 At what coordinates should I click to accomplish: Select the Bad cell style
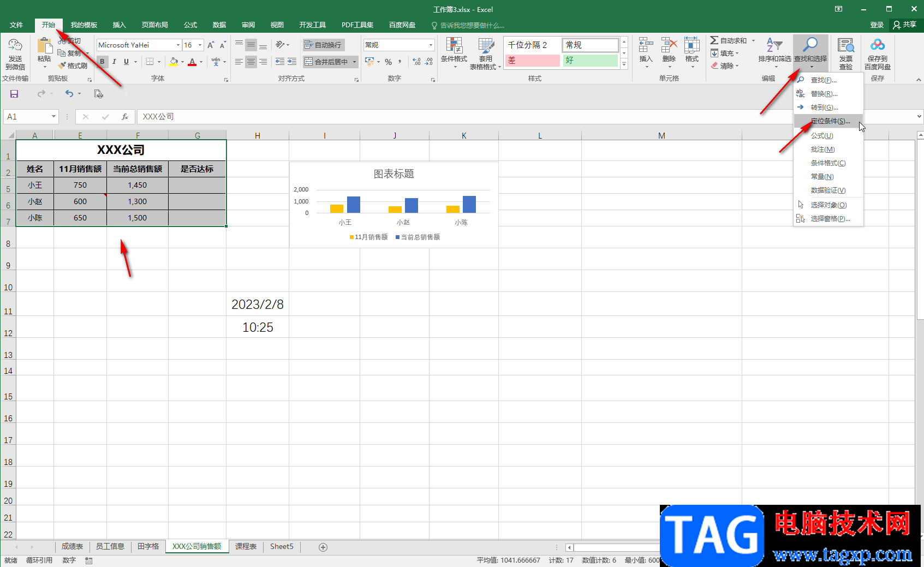(533, 61)
